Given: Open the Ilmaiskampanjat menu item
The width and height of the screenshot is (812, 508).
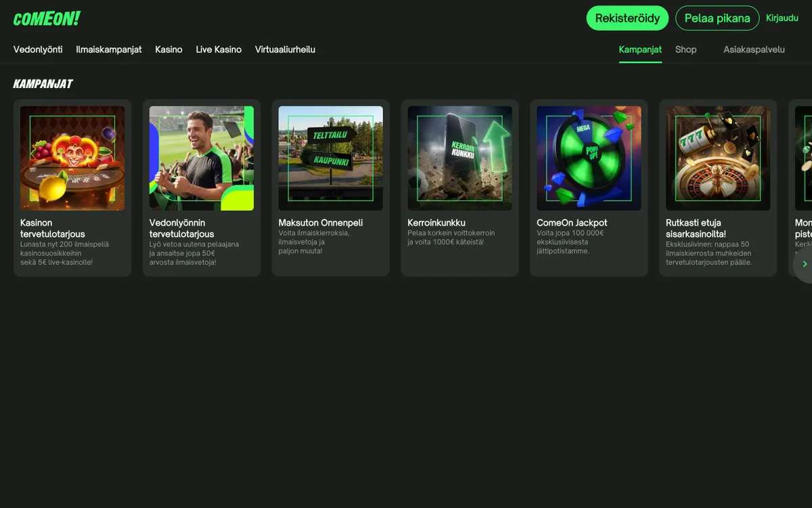Looking at the screenshot, I should tap(109, 49).
